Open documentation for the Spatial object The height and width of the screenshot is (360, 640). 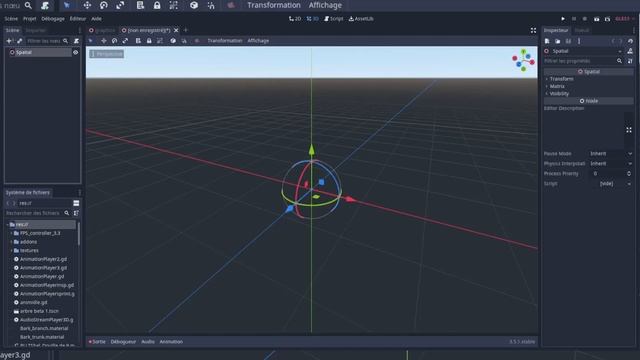[x=630, y=51]
